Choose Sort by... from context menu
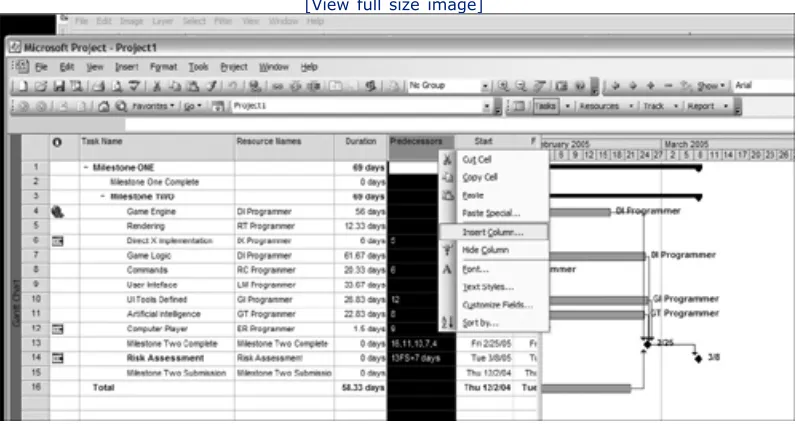 pyautogui.click(x=493, y=323)
